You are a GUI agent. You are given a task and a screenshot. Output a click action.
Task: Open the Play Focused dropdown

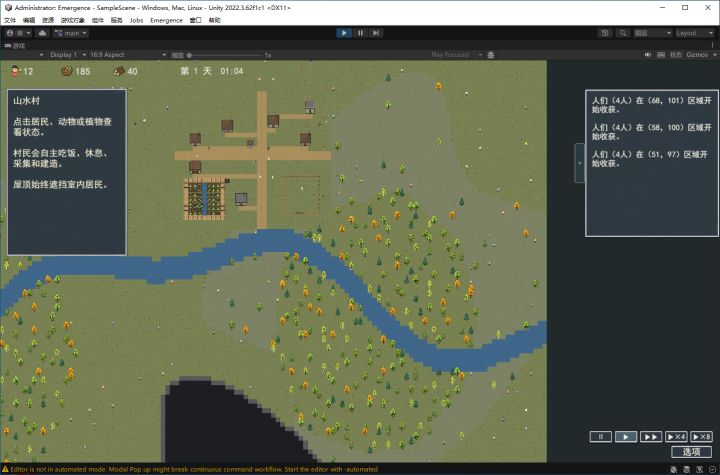click(x=456, y=55)
